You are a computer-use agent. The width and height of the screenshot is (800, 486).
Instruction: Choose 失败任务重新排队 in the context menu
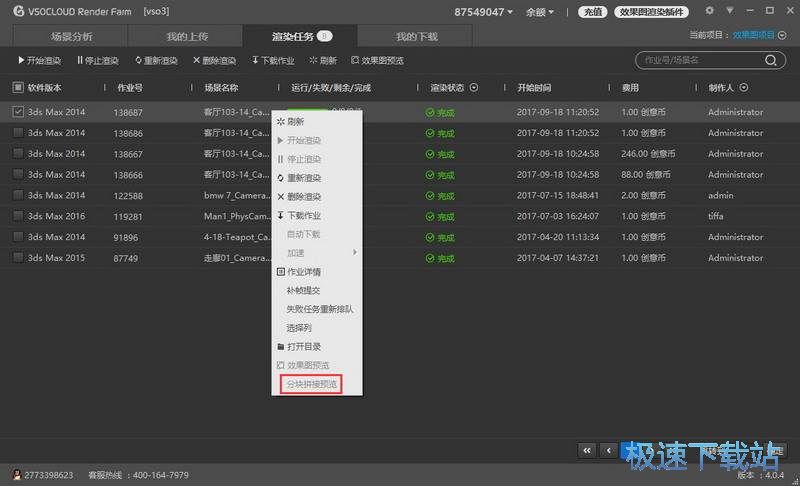tap(317, 309)
